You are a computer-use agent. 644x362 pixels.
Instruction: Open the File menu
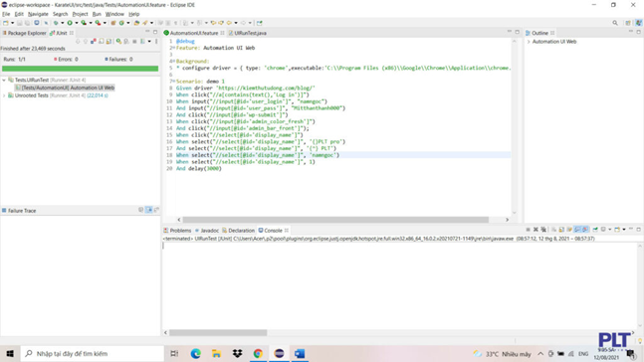[x=6, y=14]
